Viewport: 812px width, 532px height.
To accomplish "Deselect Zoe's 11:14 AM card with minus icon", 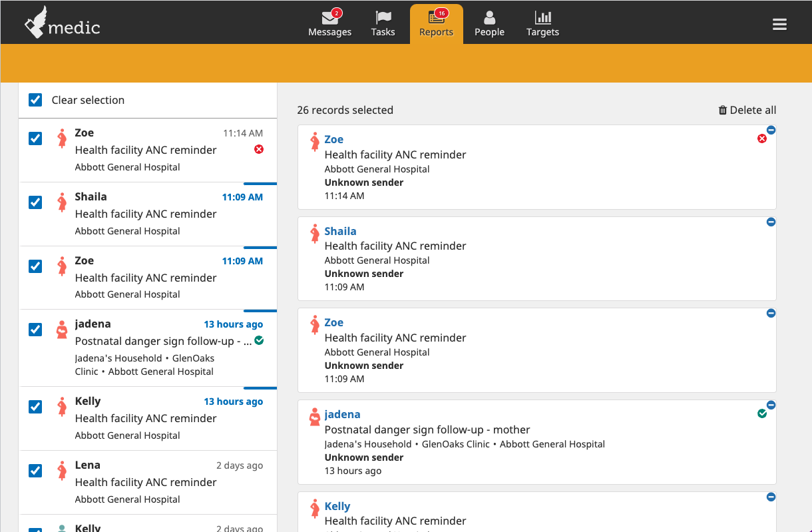I will point(771,130).
